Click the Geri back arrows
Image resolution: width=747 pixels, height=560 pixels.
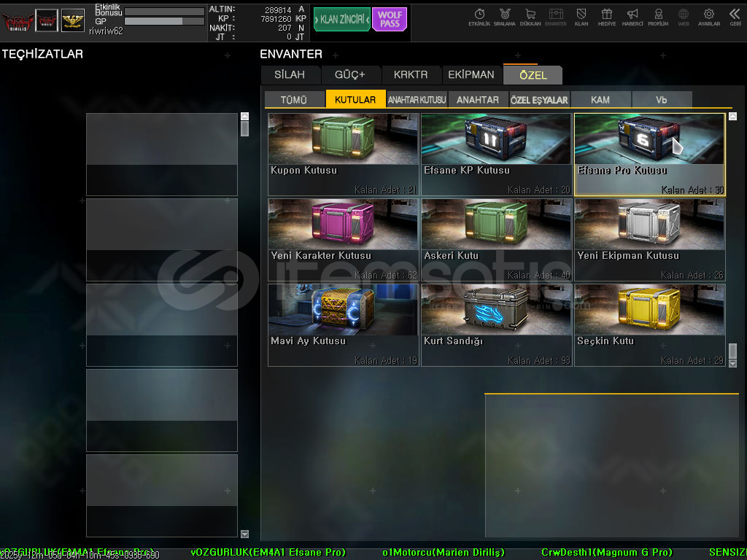(735, 17)
